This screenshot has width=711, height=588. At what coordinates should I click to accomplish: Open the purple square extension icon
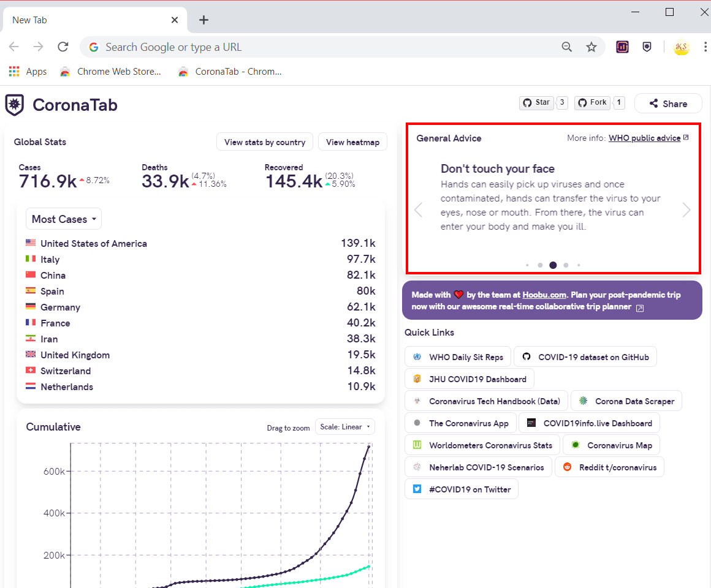622,47
